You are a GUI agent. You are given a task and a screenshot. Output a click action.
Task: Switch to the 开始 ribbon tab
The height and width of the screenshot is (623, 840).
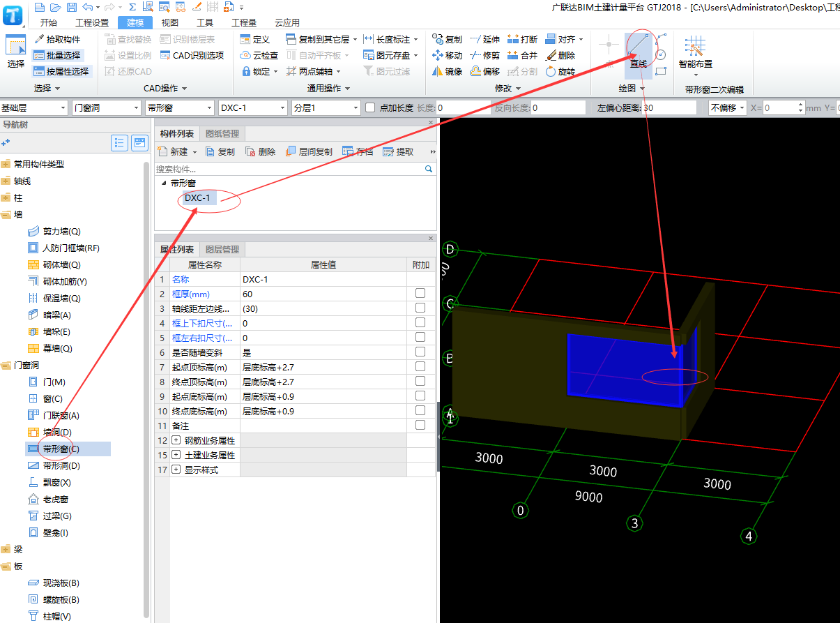tap(49, 22)
